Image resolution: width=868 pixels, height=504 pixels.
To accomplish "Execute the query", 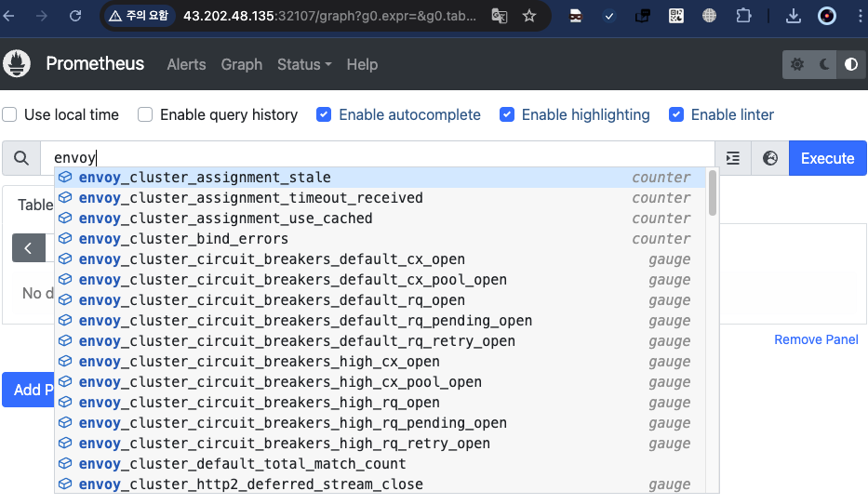I will click(828, 158).
